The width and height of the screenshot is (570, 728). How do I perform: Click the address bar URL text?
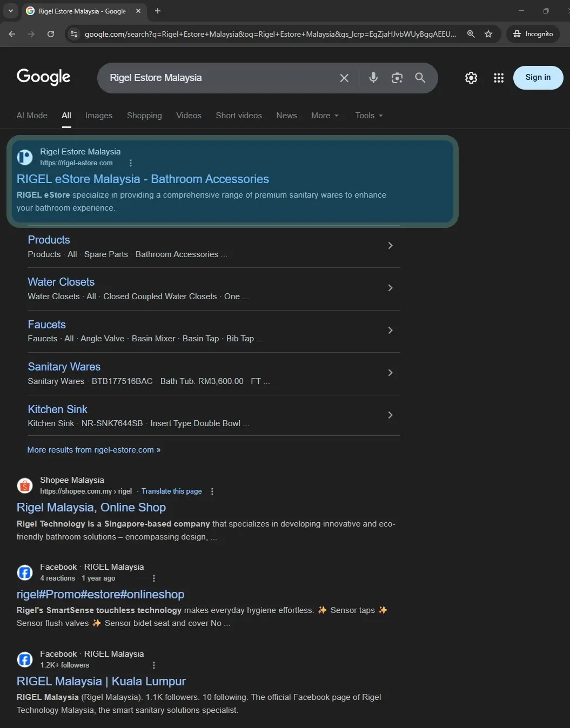(270, 34)
